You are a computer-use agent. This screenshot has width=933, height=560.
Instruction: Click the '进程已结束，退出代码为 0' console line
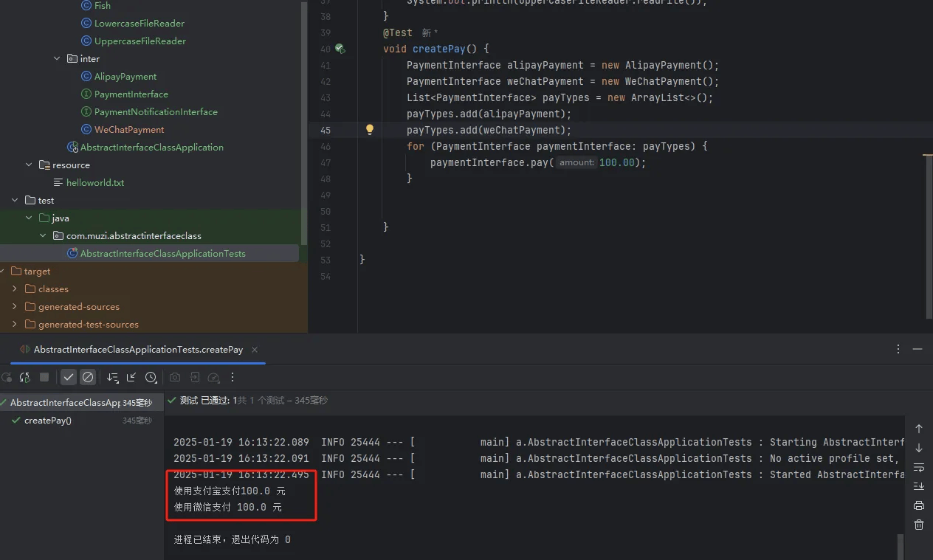(232, 539)
